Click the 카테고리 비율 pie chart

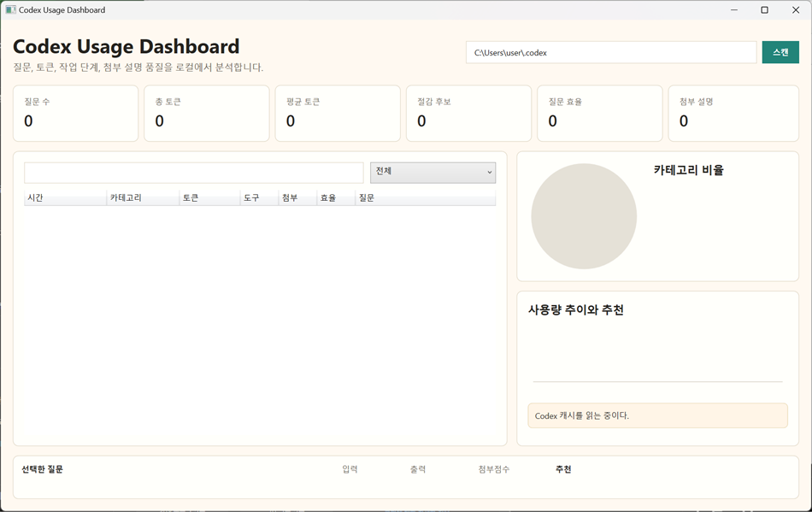tap(584, 216)
